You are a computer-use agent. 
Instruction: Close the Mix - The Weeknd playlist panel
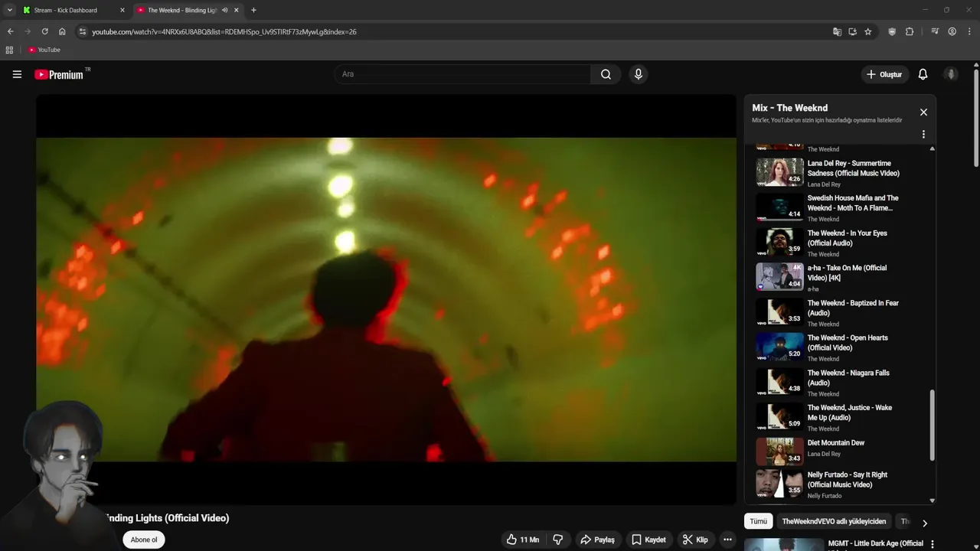click(x=923, y=112)
